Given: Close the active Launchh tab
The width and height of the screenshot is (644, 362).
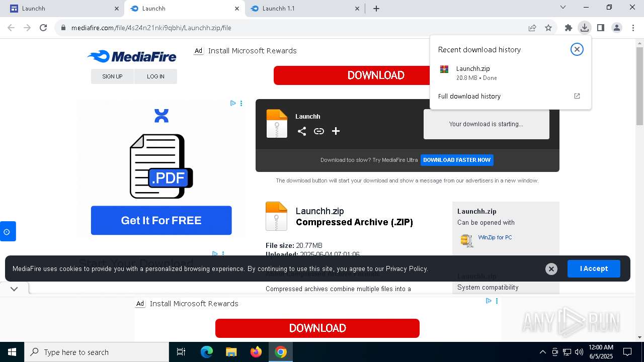Looking at the screenshot, I should pyautogui.click(x=237, y=9).
